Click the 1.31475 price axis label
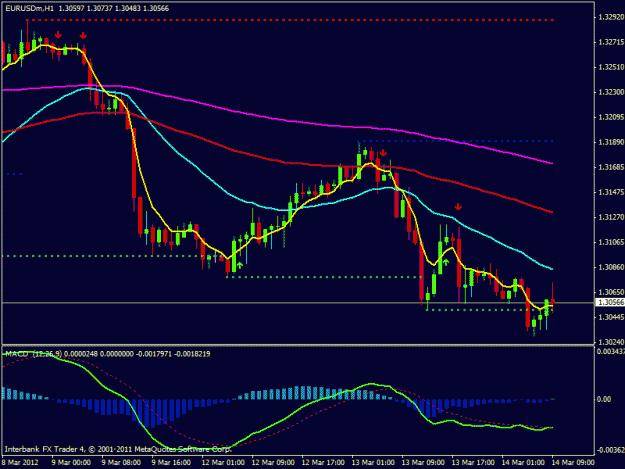 coord(611,192)
